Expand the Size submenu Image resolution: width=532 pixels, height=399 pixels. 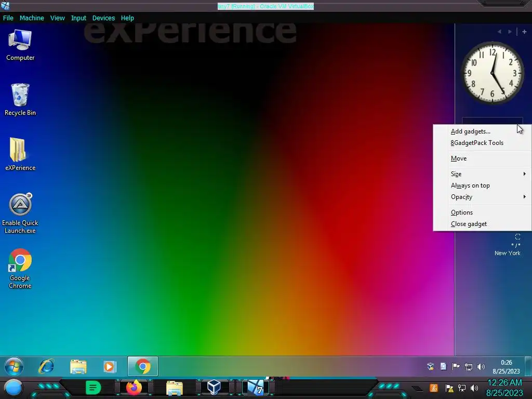pyautogui.click(x=482, y=174)
